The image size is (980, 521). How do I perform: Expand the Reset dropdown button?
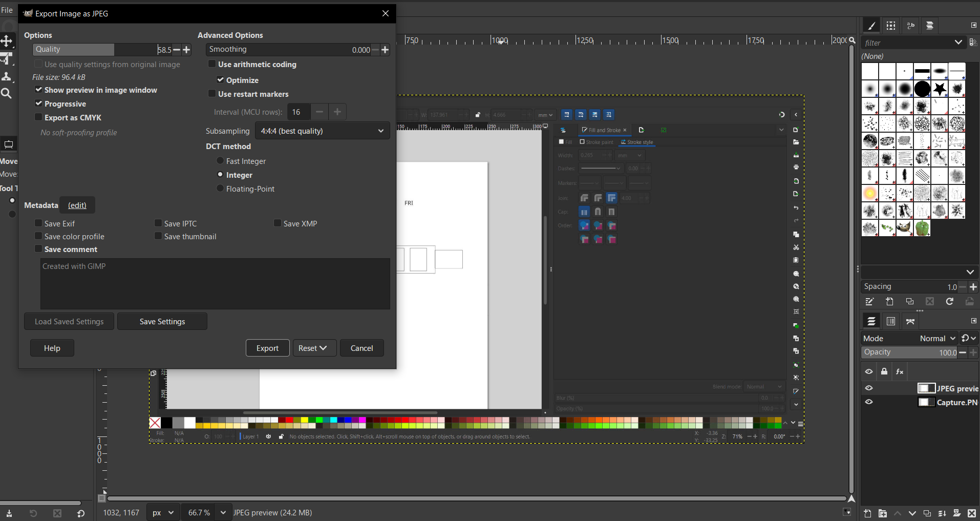(314, 348)
